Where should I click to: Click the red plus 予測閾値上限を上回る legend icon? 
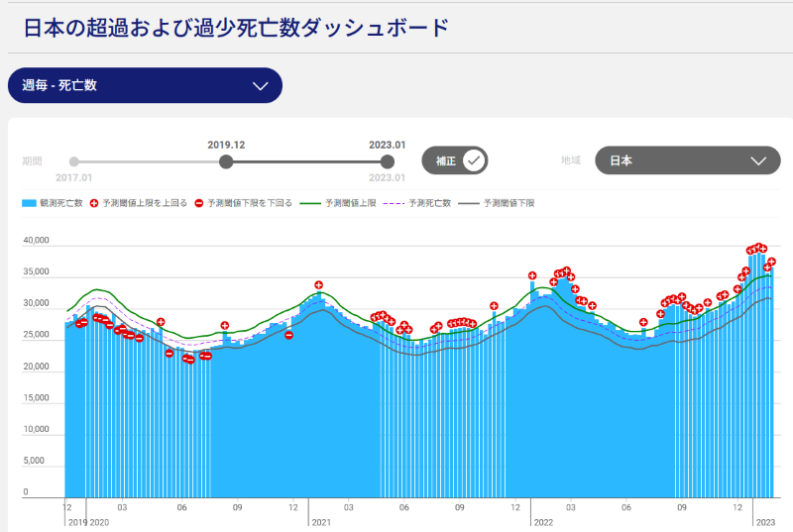point(95,203)
